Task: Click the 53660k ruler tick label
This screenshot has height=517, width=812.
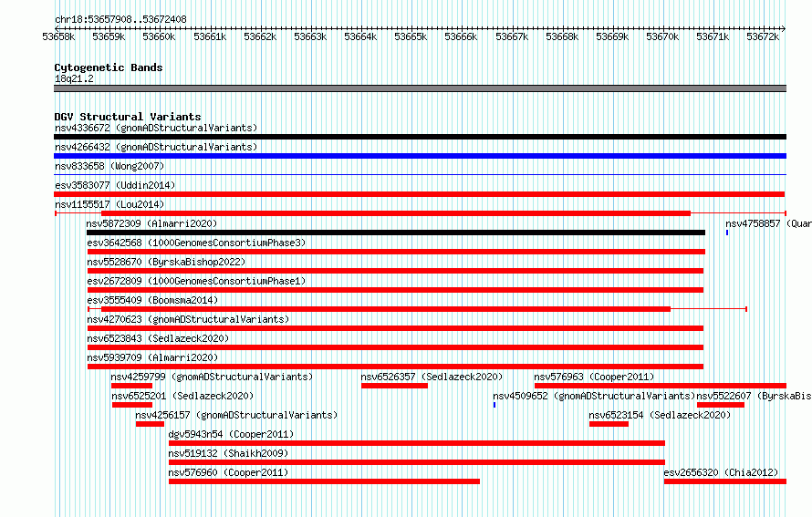Action: pos(159,36)
